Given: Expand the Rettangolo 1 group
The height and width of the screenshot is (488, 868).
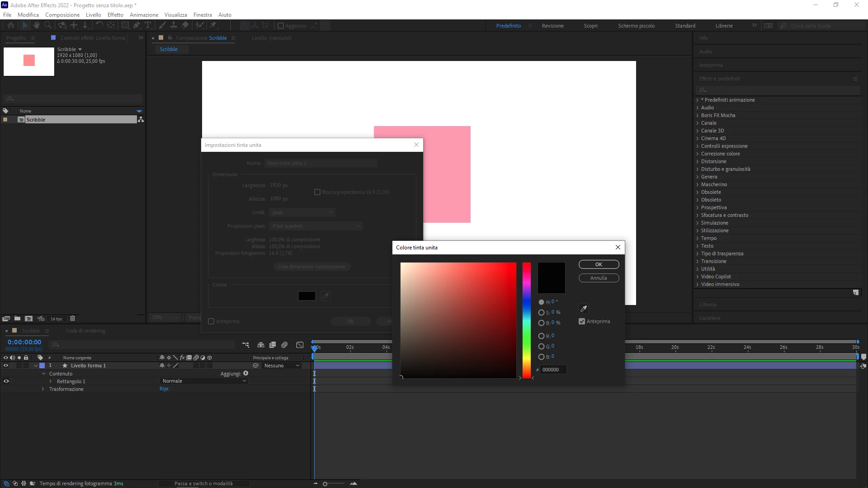Looking at the screenshot, I should click(x=51, y=381).
